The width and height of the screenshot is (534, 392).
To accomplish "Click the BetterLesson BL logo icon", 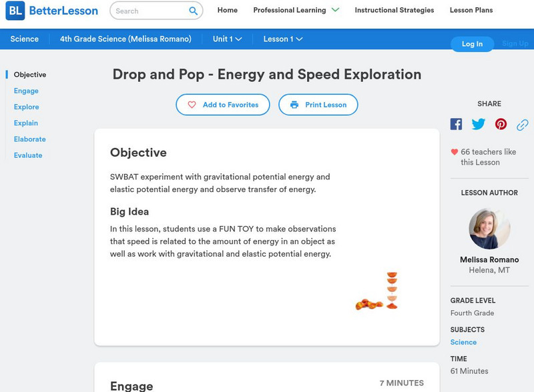I will coord(15,11).
